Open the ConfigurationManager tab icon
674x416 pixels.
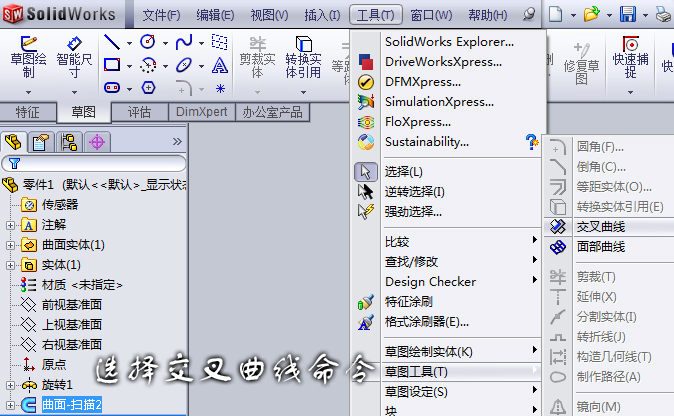click(x=69, y=142)
